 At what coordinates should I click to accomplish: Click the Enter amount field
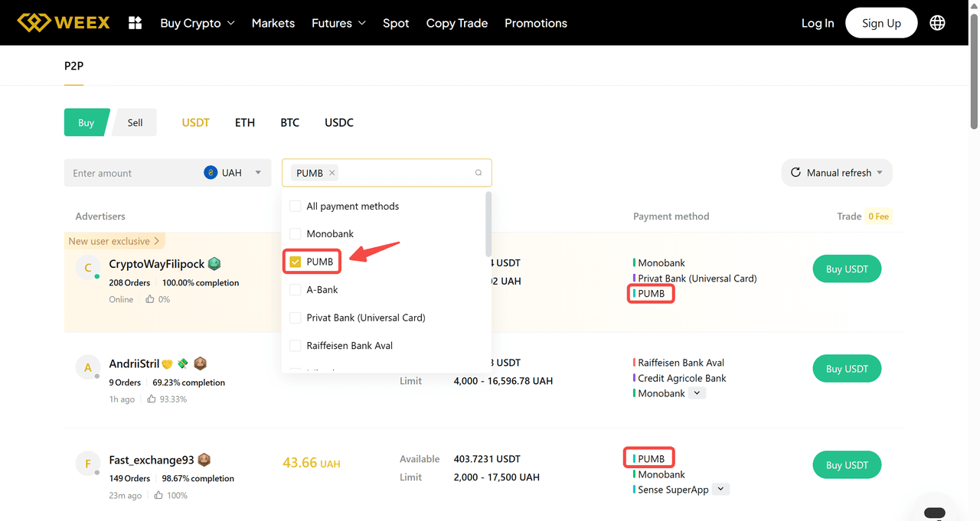(x=130, y=173)
